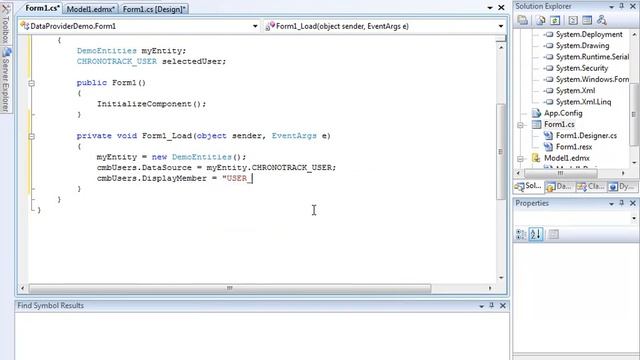
Task: Select the Form1.resx file
Action: point(573,147)
